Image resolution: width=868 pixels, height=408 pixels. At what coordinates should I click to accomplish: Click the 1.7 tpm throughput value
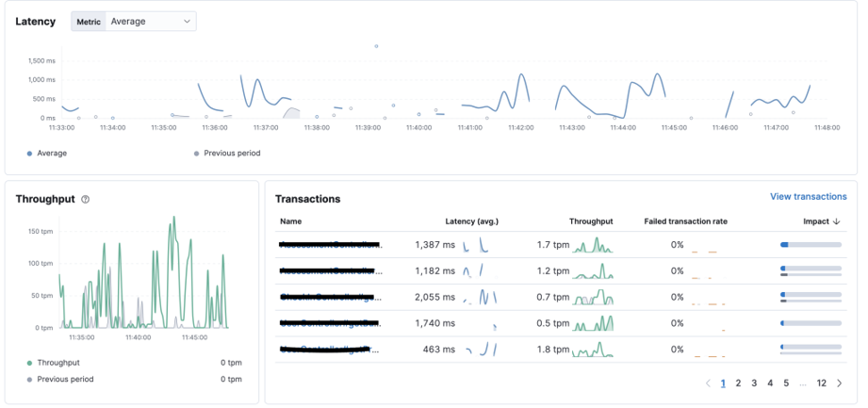553,245
